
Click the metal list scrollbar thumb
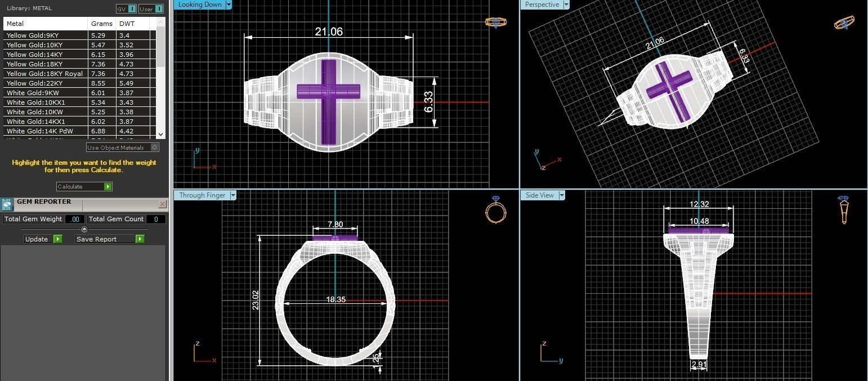pos(161,47)
